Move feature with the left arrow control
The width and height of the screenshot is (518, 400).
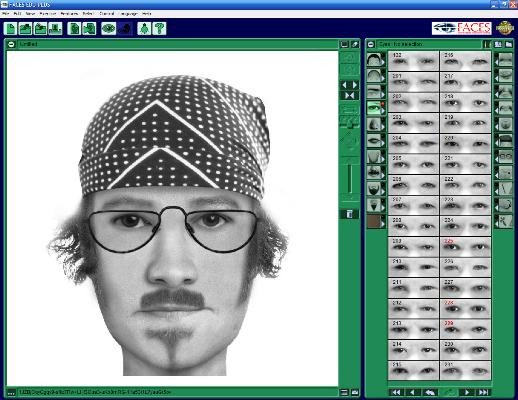pos(344,85)
